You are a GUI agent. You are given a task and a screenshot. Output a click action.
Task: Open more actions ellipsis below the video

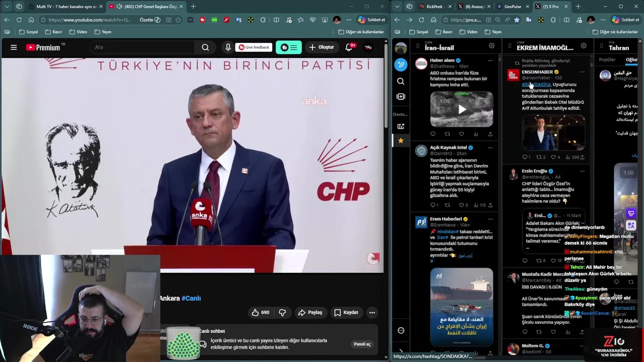pos(372,312)
